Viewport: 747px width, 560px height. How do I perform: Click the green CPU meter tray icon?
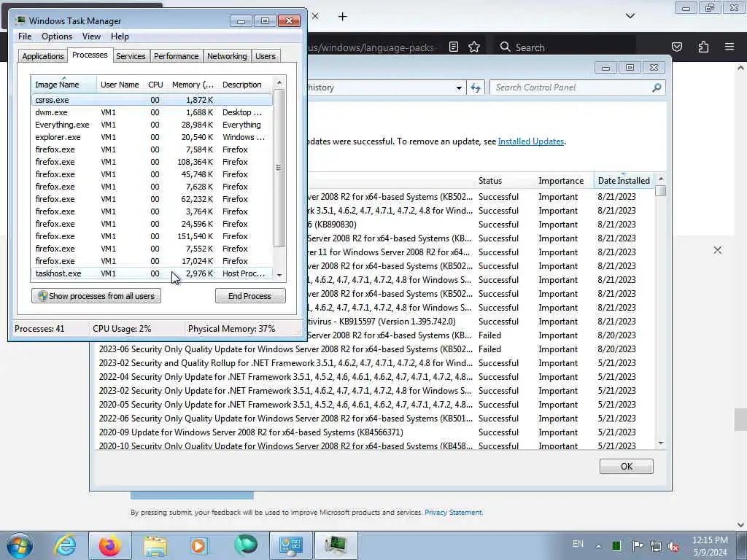coord(616,545)
